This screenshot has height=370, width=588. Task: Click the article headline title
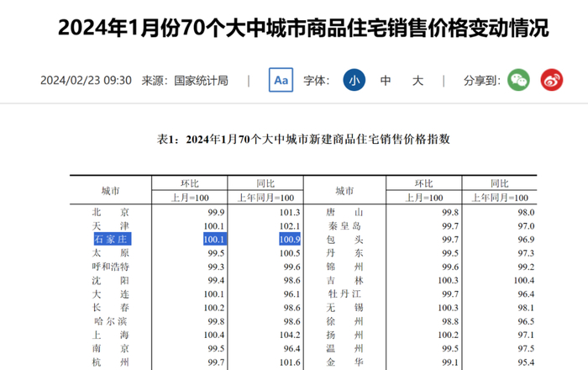[303, 28]
